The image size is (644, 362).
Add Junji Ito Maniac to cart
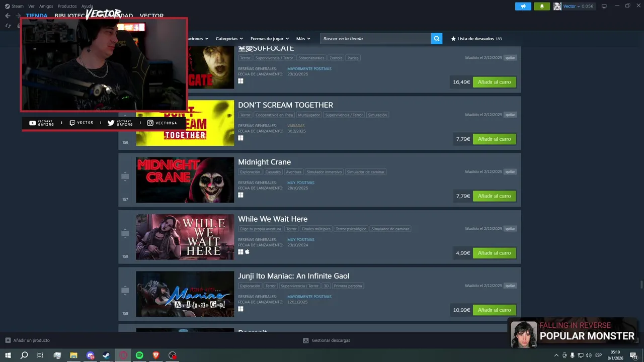point(494,310)
